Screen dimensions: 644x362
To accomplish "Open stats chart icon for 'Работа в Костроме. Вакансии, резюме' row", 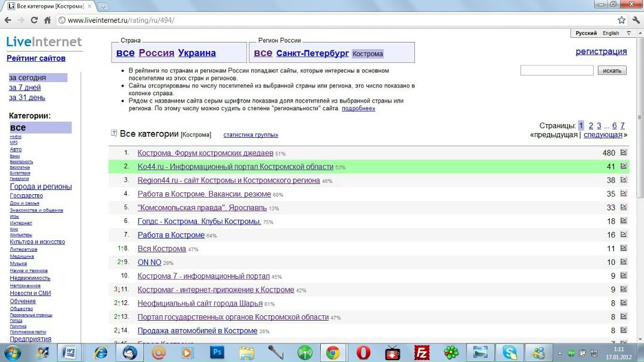I will (624, 194).
